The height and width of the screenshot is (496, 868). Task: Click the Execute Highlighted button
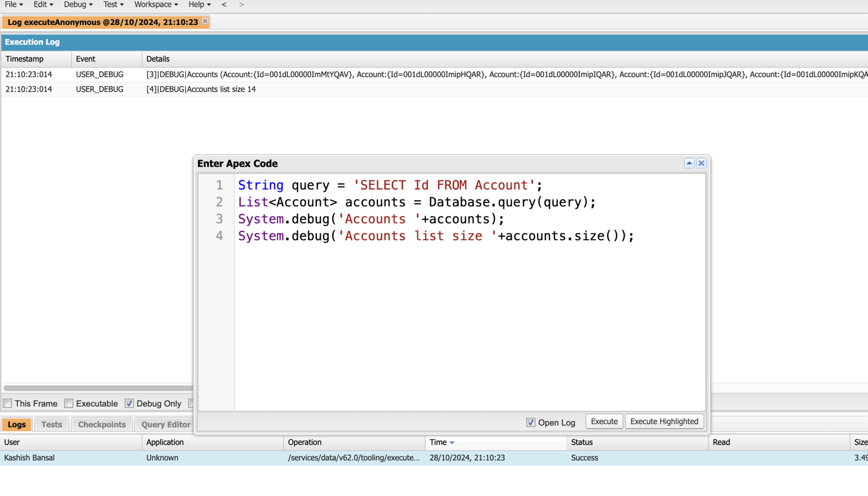click(x=664, y=421)
